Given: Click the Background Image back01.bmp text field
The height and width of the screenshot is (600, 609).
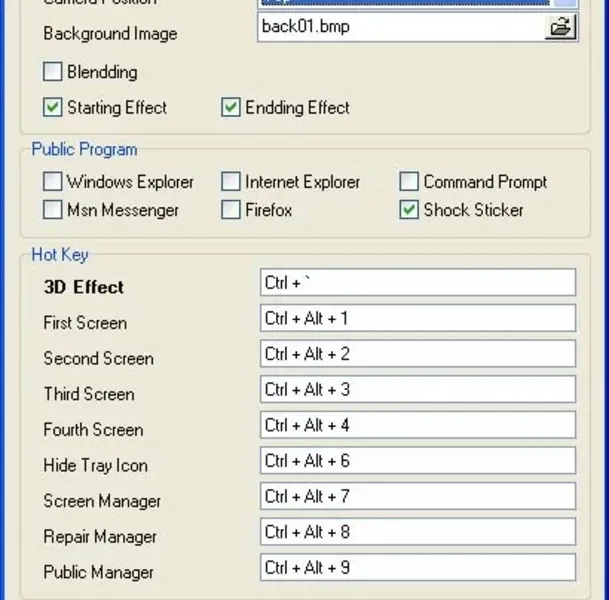Looking at the screenshot, I should tap(400, 27).
